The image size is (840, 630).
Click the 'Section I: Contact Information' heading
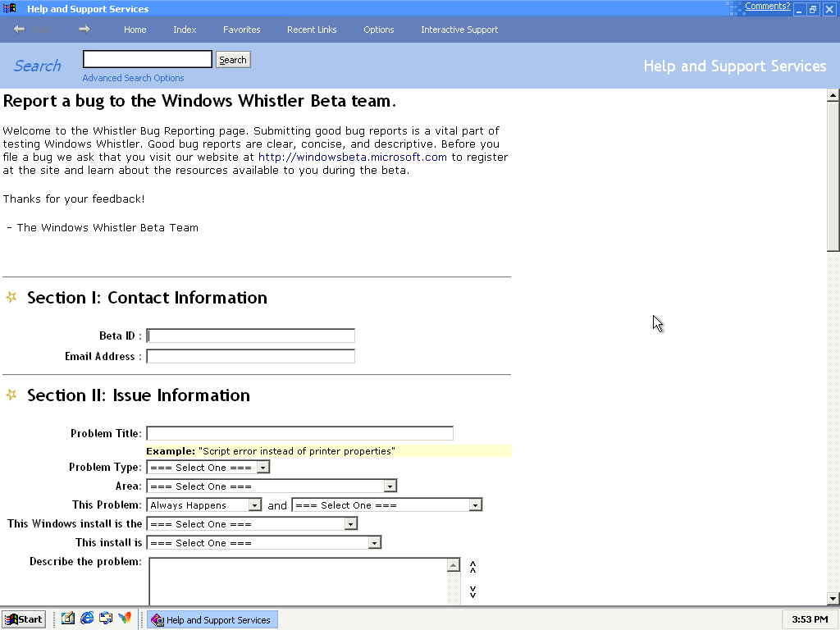pyautogui.click(x=148, y=297)
